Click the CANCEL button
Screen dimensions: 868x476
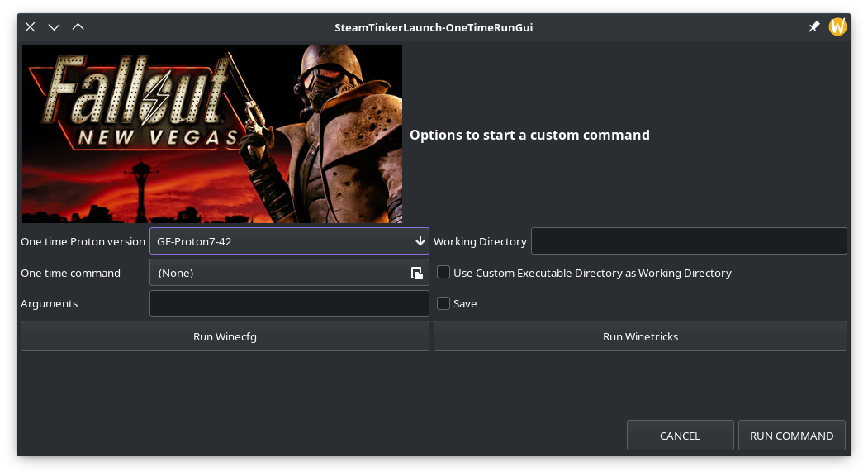680,436
